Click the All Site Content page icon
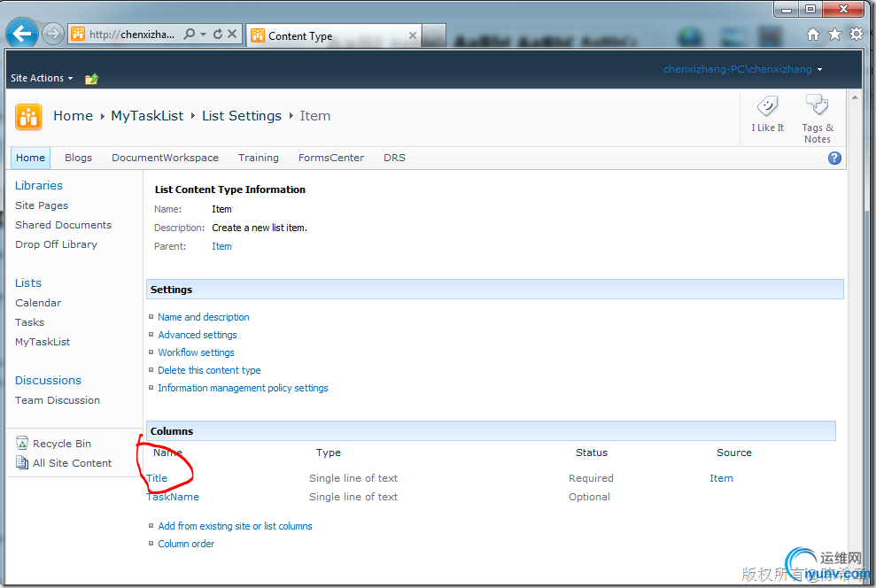876x588 pixels. click(x=22, y=462)
